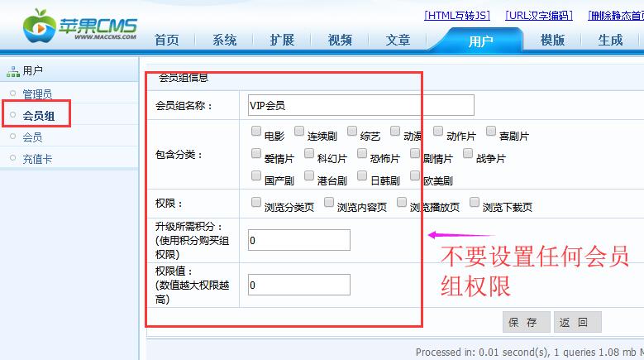The width and height of the screenshot is (644, 360).
Task: Tick the 电影 category checkbox
Action: tap(256, 131)
